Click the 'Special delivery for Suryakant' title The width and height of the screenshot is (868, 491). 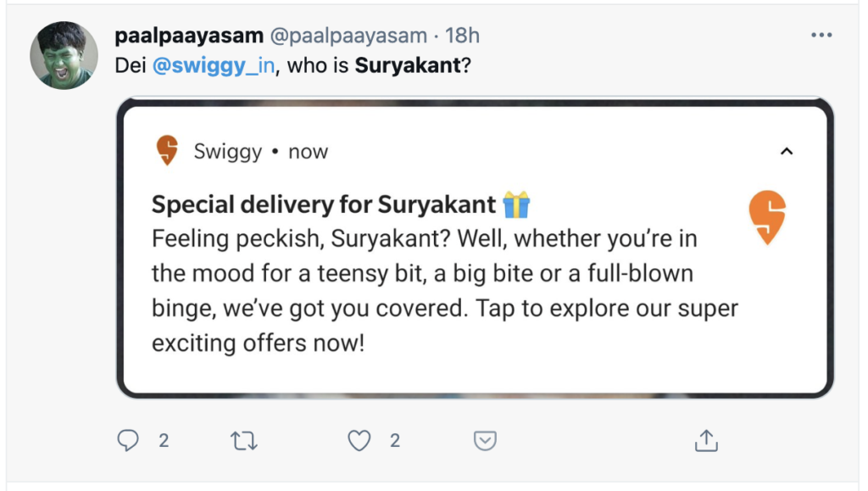[323, 204]
